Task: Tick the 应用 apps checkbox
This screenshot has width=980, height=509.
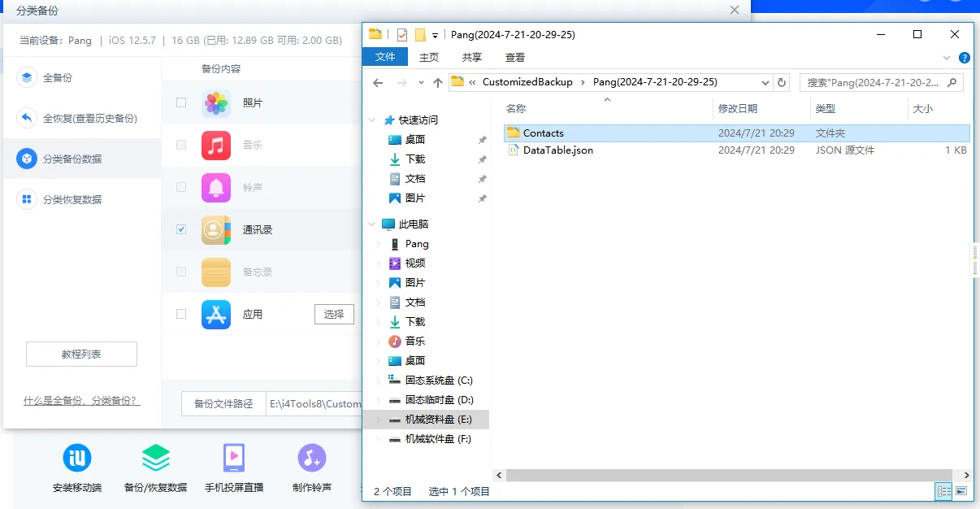Action: pyautogui.click(x=181, y=314)
